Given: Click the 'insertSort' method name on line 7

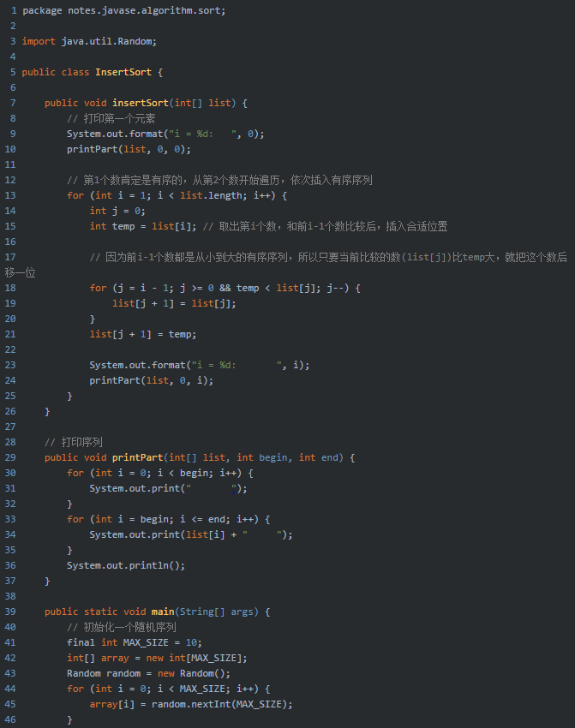Looking at the screenshot, I should coord(141,103).
